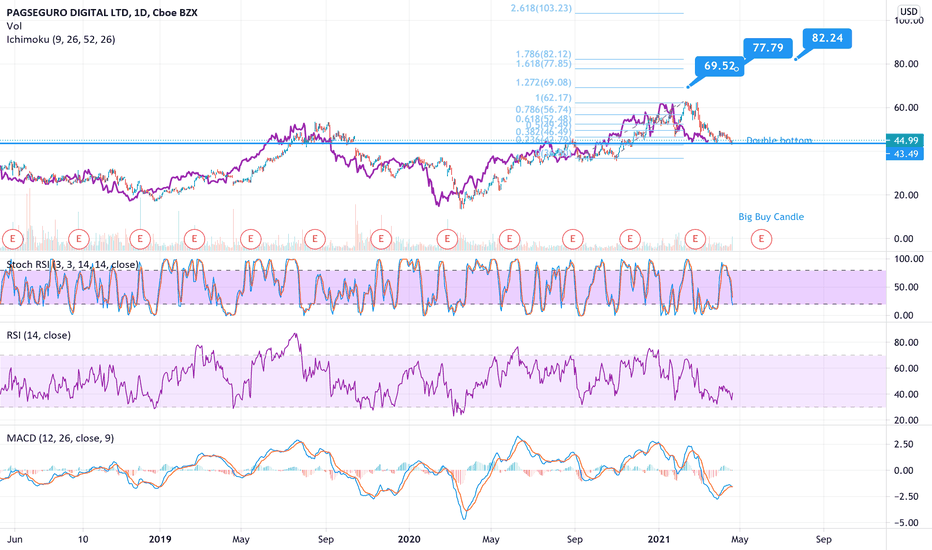Viewport: 932px width, 550px height.
Task: Click the earnings E marker below Big Buy Candle
Action: 761,240
